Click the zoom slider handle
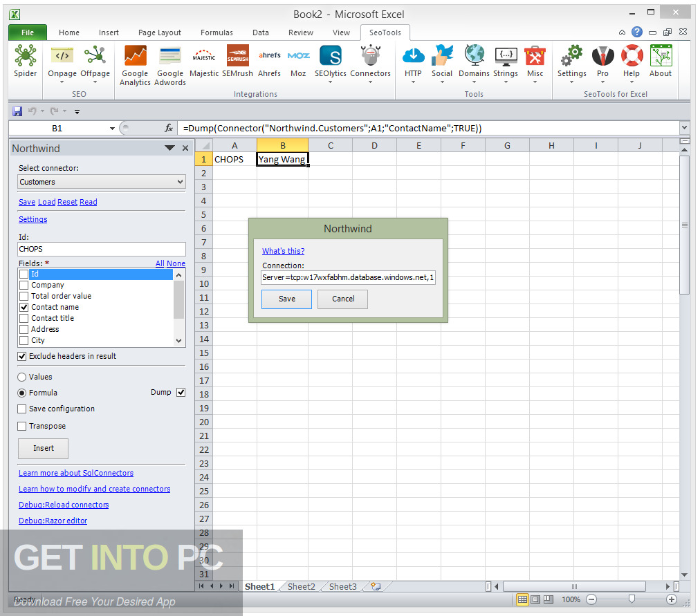This screenshot has width=700, height=616. pyautogui.click(x=632, y=599)
